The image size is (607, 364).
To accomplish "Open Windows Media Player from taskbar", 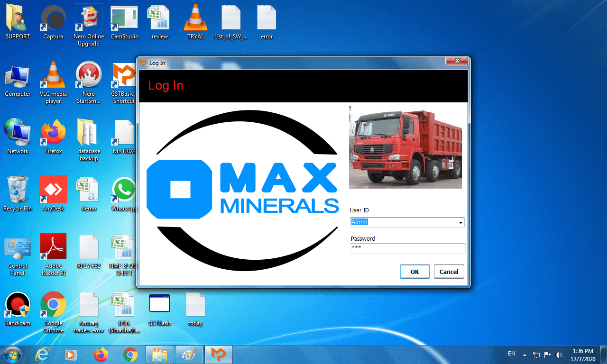I will [x=71, y=354].
